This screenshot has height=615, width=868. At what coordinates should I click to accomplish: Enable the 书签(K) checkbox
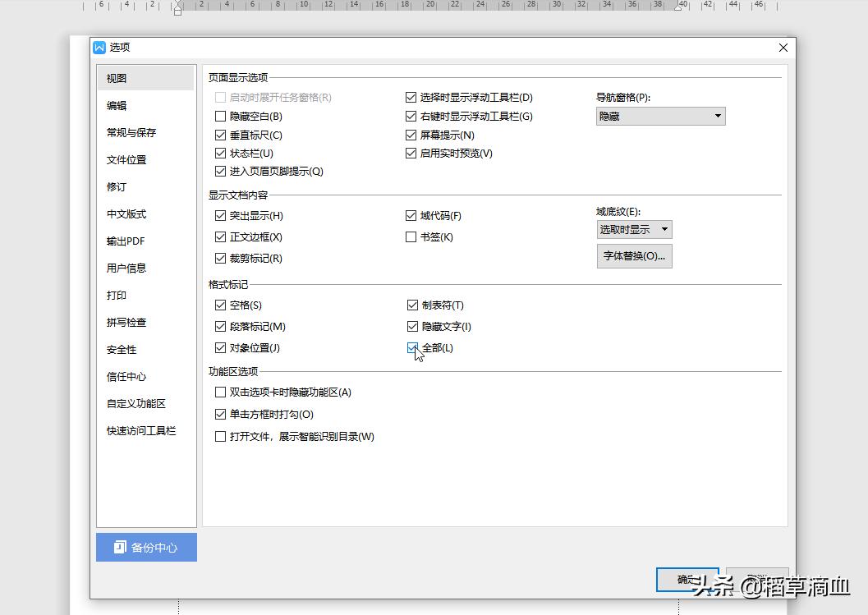click(411, 236)
